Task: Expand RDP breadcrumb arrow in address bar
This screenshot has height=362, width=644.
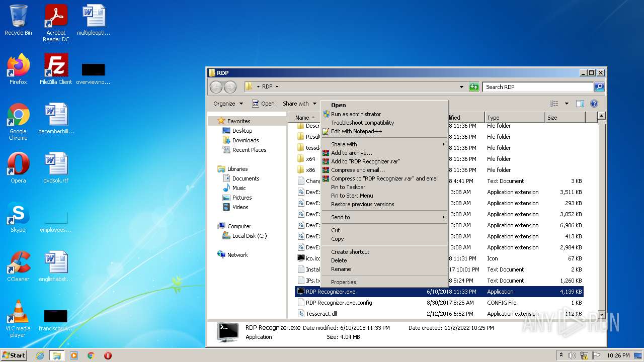Action: pyautogui.click(x=277, y=87)
